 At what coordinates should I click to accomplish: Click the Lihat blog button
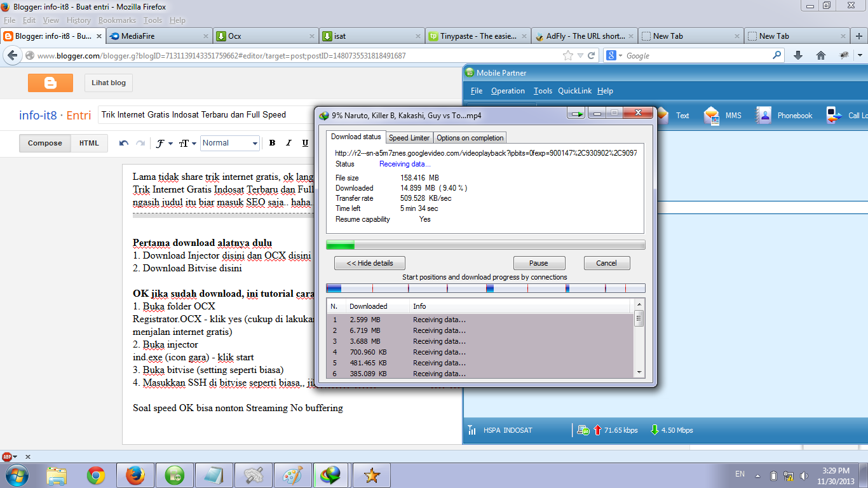[109, 83]
